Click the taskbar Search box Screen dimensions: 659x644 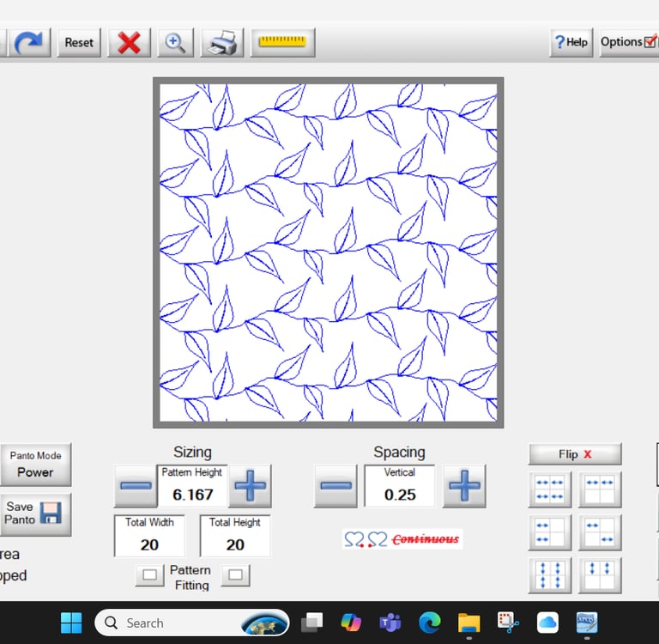192,623
